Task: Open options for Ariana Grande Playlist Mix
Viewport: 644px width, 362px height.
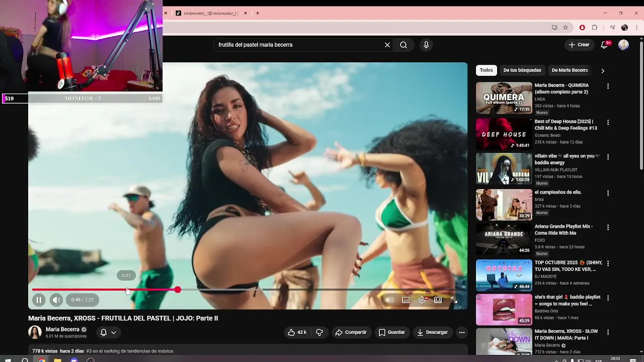Action: 608,227
